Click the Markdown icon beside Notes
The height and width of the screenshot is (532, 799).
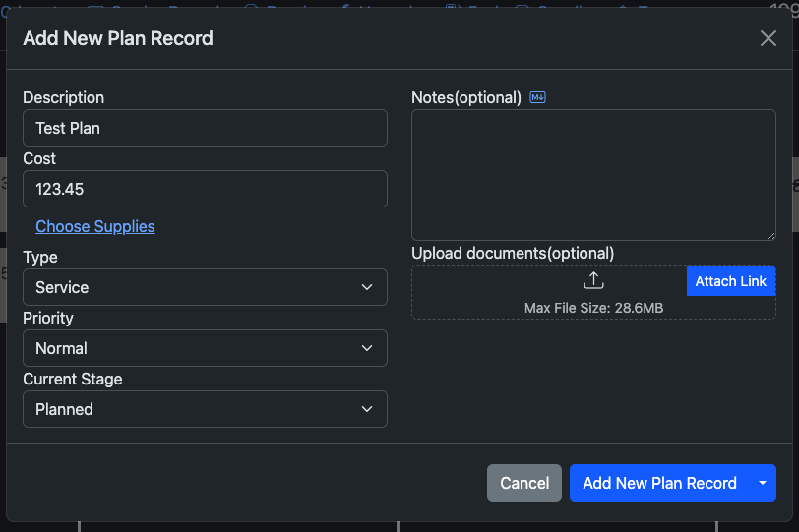tap(537, 97)
